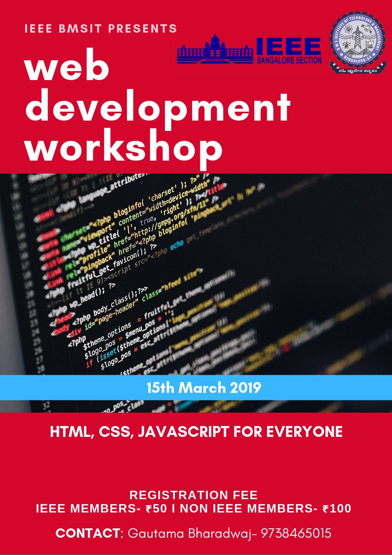This screenshot has height=555, width=392.
Task: Click the contact line with Gautama Bharadwaj
Action: tap(194, 533)
